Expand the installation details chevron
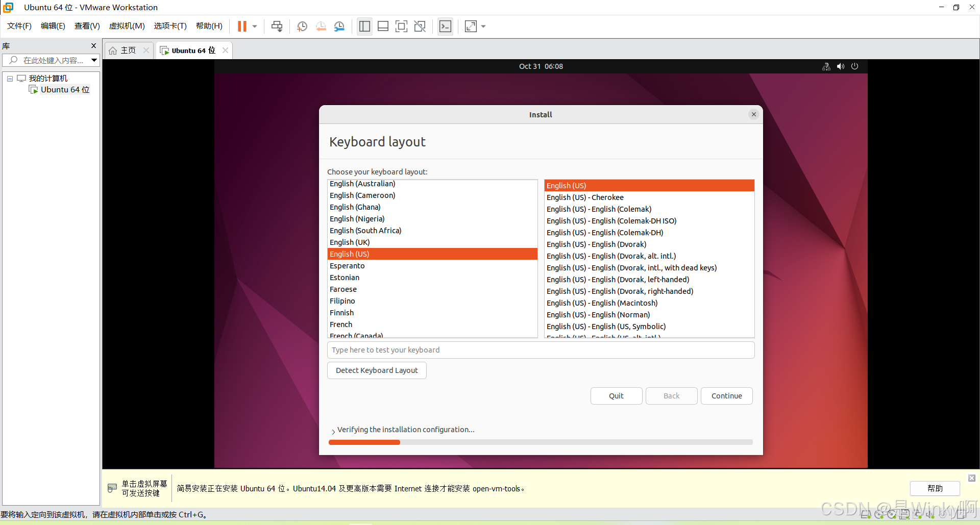Viewport: 980px width, 525px height. [333, 432]
